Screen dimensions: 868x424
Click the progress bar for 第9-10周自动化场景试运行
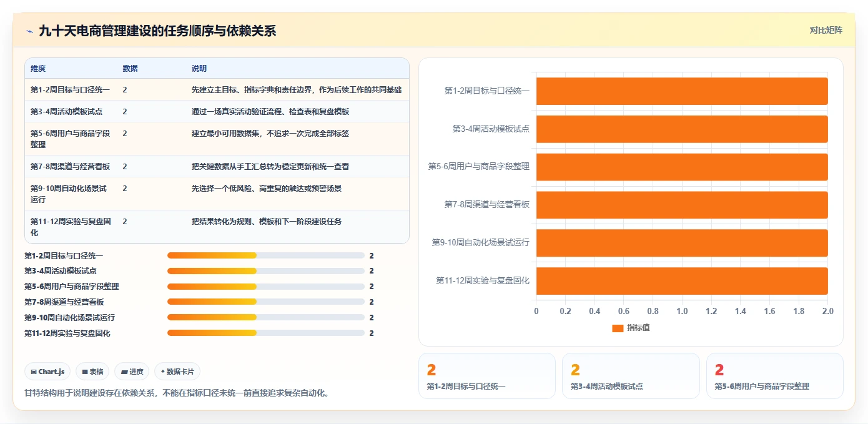[x=266, y=317]
